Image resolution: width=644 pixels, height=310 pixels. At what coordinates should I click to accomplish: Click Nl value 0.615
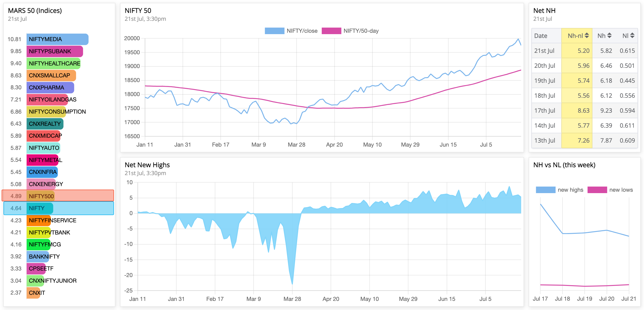[627, 51]
